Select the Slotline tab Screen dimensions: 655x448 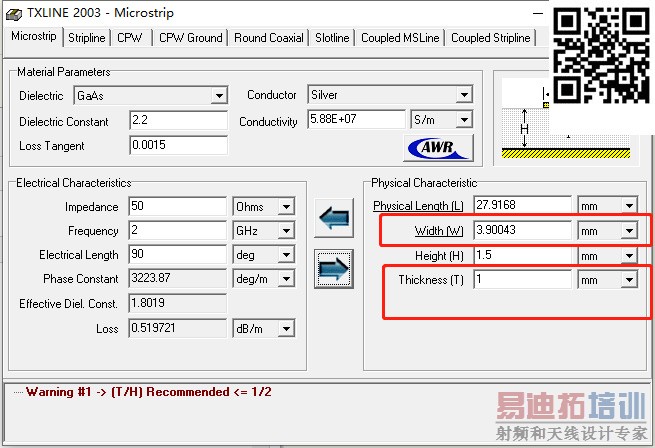(x=332, y=38)
